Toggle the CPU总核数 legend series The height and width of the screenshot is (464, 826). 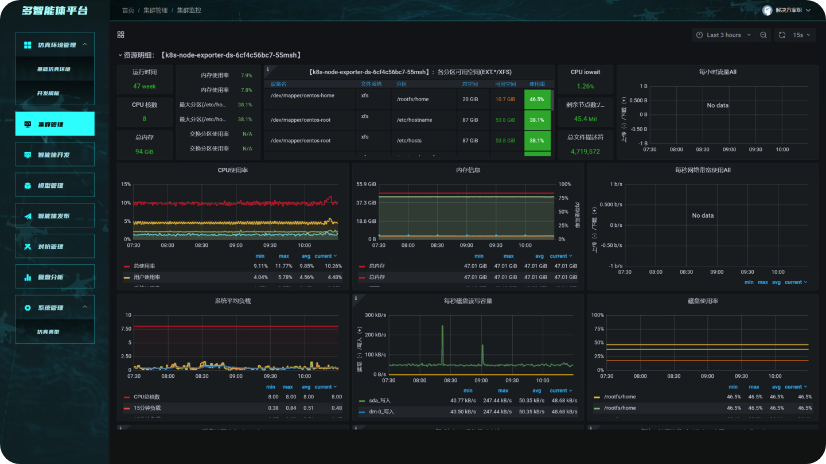coord(147,397)
